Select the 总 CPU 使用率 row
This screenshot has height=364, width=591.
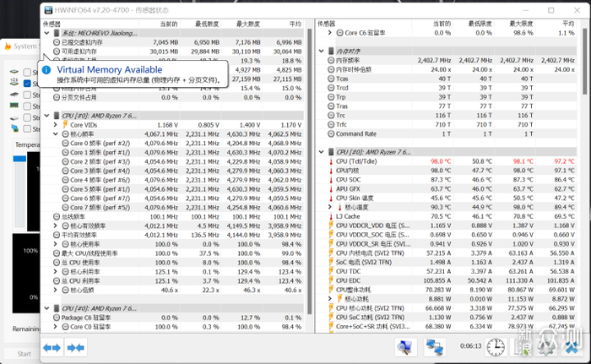click(x=173, y=263)
